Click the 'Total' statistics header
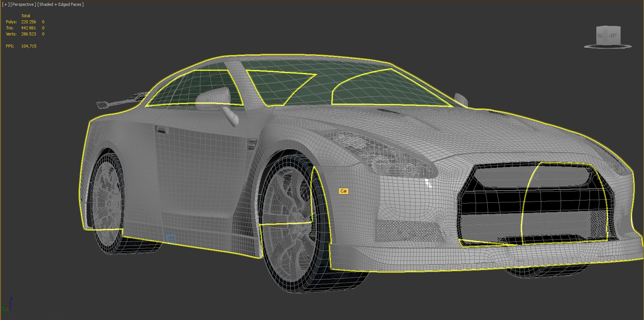This screenshot has width=644, height=320. point(25,16)
